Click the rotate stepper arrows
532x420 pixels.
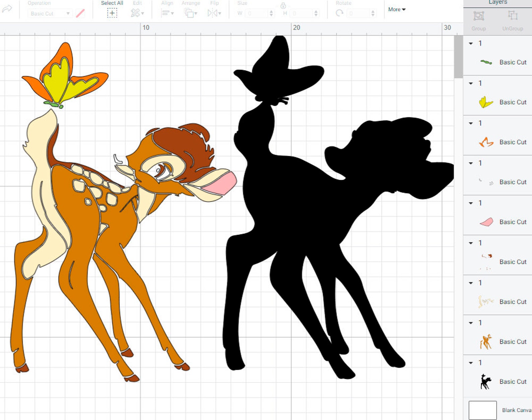pos(373,13)
